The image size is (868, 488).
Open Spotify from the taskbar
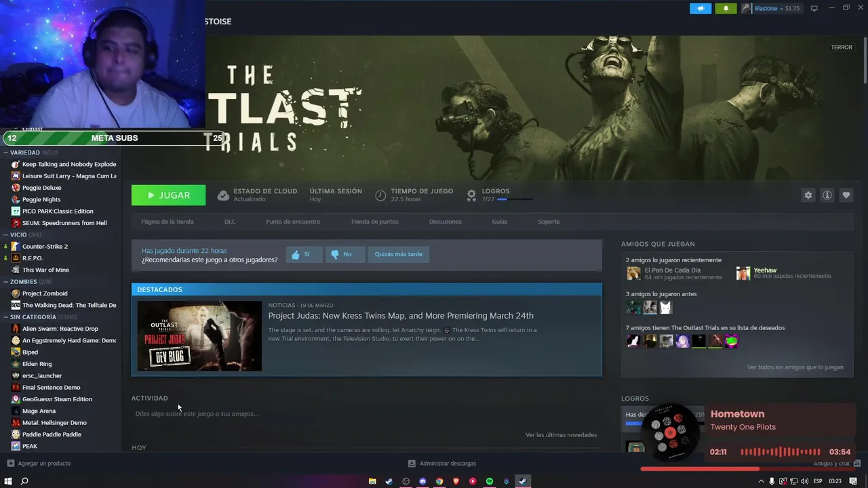pos(490,481)
